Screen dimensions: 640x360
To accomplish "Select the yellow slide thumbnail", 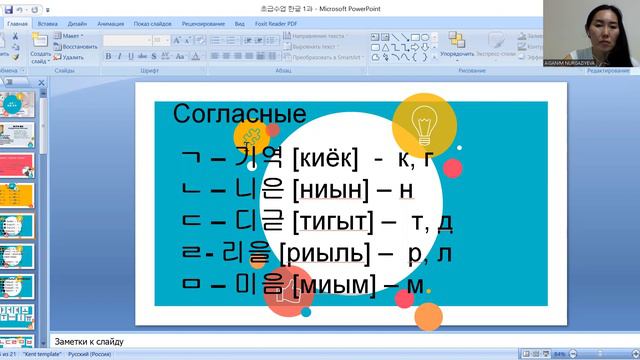I will coord(17,196).
